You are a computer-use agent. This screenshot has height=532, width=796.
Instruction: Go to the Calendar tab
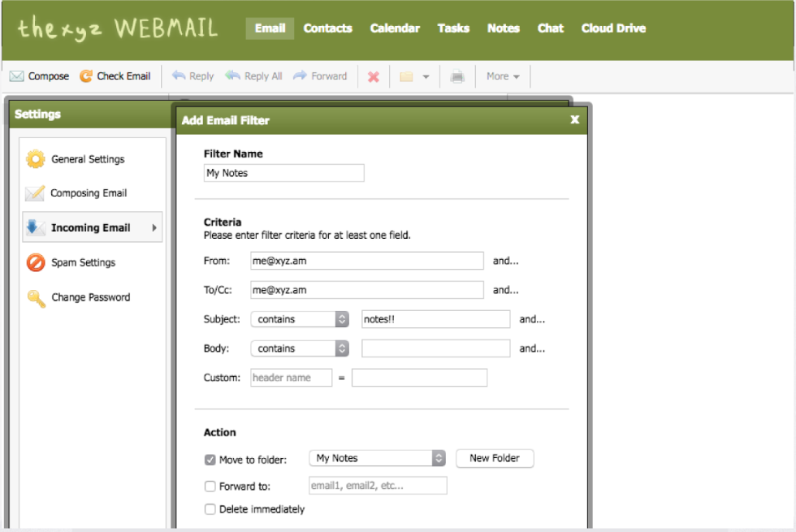click(x=395, y=28)
